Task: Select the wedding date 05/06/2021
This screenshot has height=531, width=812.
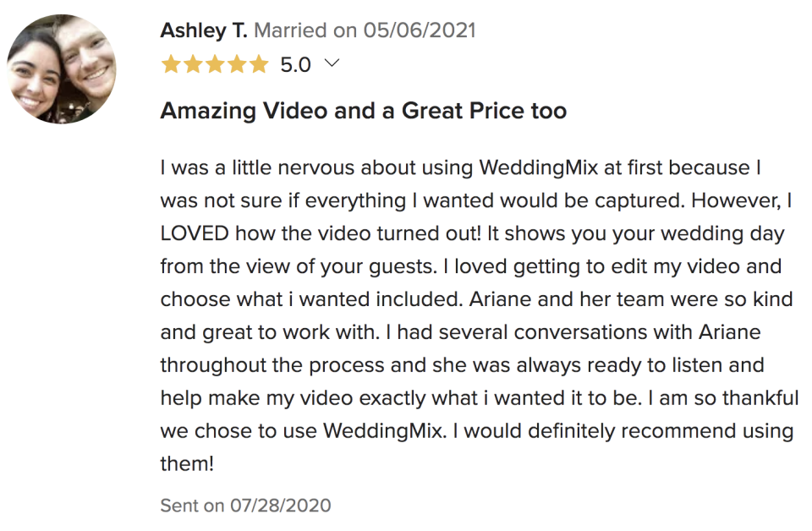Action: point(420,31)
